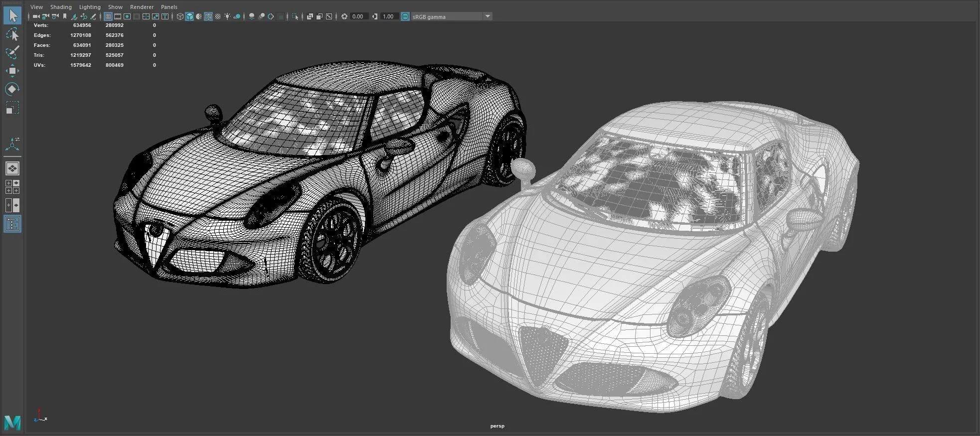The image size is (980, 436).
Task: Click the Gamma reset icon
Action: point(375,16)
